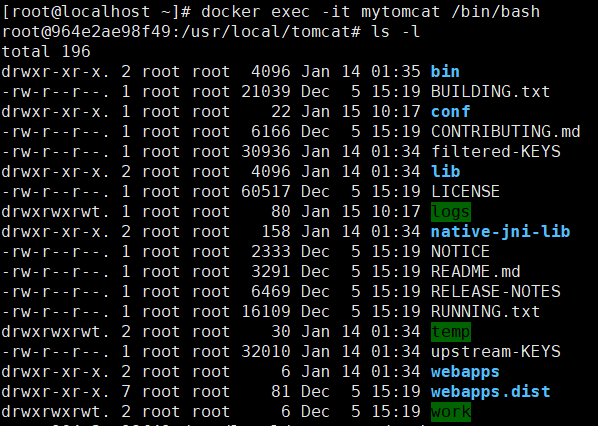Image resolution: width=598 pixels, height=426 pixels.
Task: Click the NOTICE file name
Action: [x=460, y=252]
